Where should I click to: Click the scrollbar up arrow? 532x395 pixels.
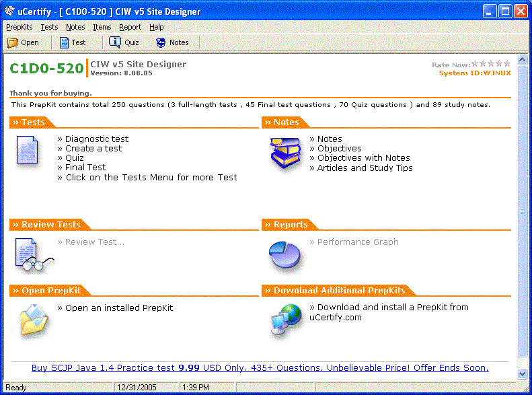coord(522,60)
